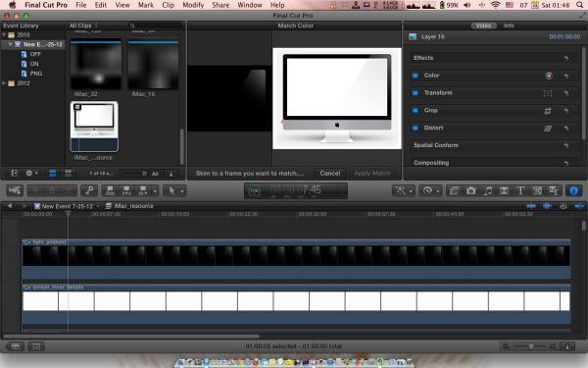Toggle the Distort checkbox
588x368 pixels.
[x=416, y=128]
